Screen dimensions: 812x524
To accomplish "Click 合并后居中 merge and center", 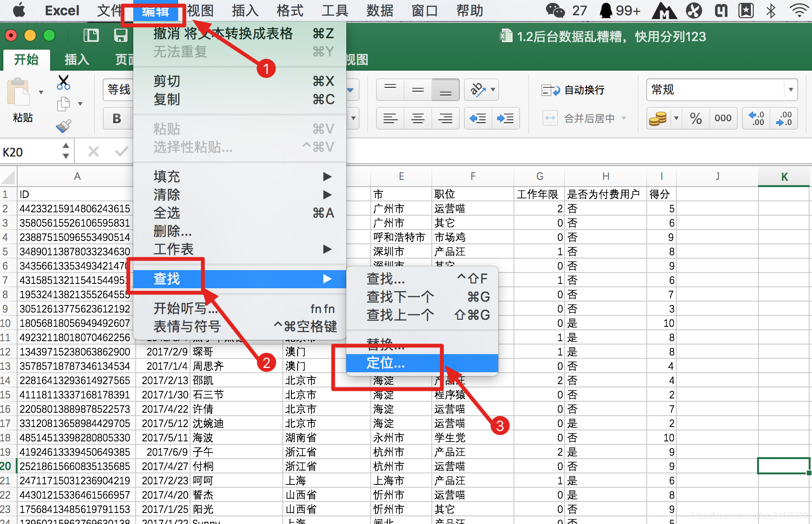I will point(579,118).
